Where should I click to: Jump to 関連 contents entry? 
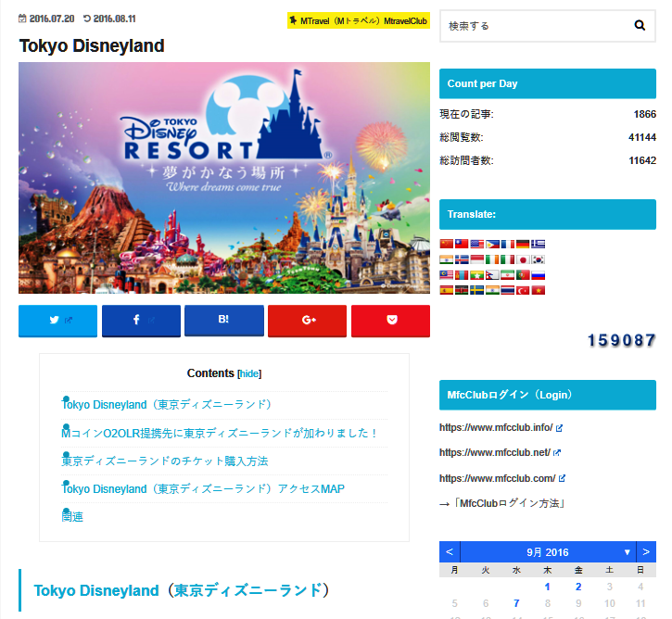coord(72,516)
